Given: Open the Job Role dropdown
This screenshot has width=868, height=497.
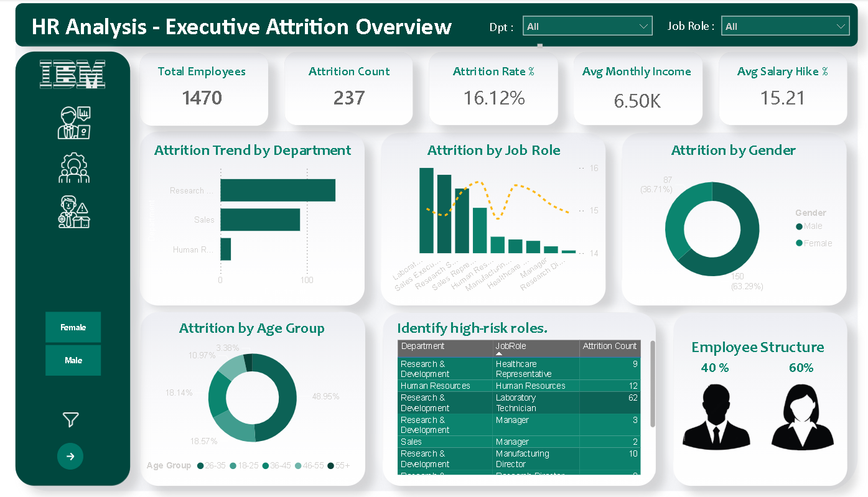Looking at the screenshot, I should click(x=785, y=26).
